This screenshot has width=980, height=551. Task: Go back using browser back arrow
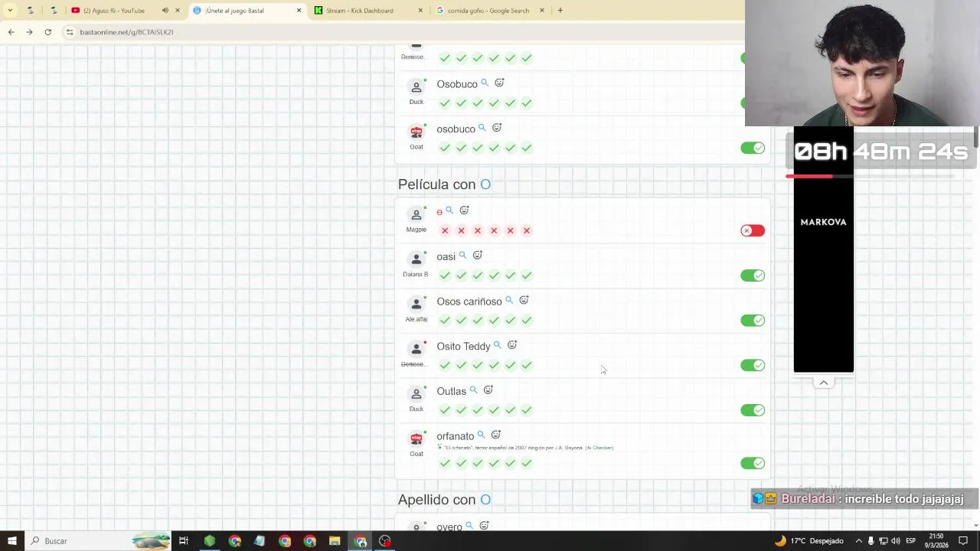click(x=11, y=32)
